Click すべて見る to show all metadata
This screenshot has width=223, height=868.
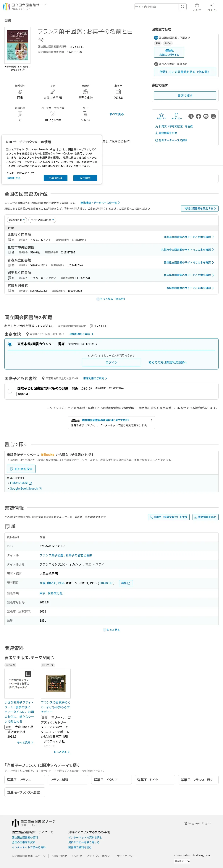(116, 114)
